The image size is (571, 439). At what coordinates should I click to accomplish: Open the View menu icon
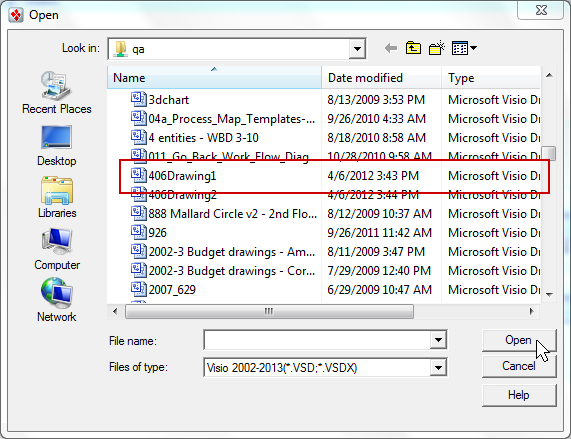(x=464, y=48)
